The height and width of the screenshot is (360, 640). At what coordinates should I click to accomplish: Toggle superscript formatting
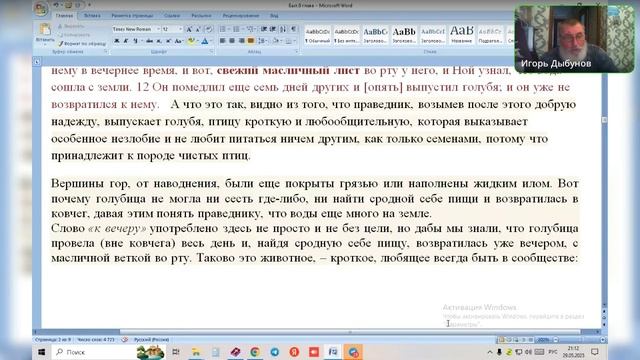point(168,41)
